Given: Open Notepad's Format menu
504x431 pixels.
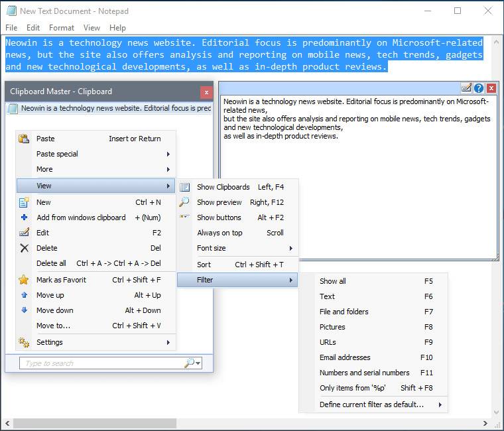Looking at the screenshot, I should [62, 28].
